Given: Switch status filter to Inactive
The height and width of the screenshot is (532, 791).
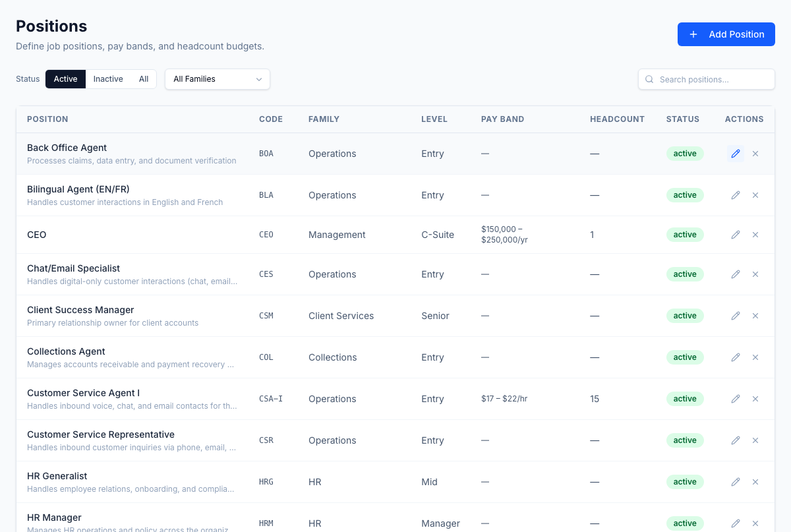Looking at the screenshot, I should [108, 79].
